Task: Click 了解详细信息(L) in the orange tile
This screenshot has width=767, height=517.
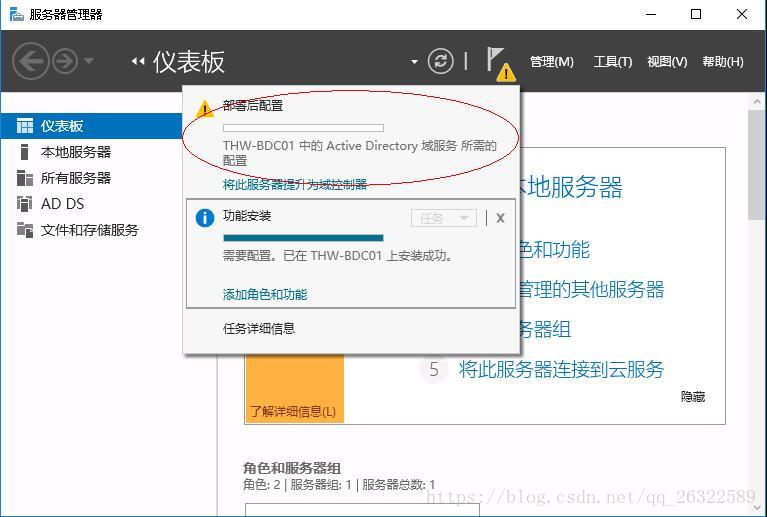Action: click(x=293, y=411)
